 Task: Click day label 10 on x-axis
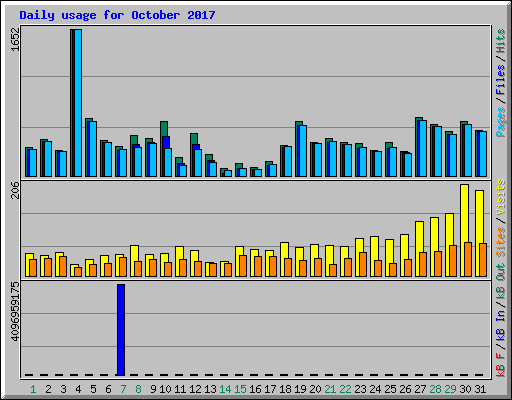point(165,389)
